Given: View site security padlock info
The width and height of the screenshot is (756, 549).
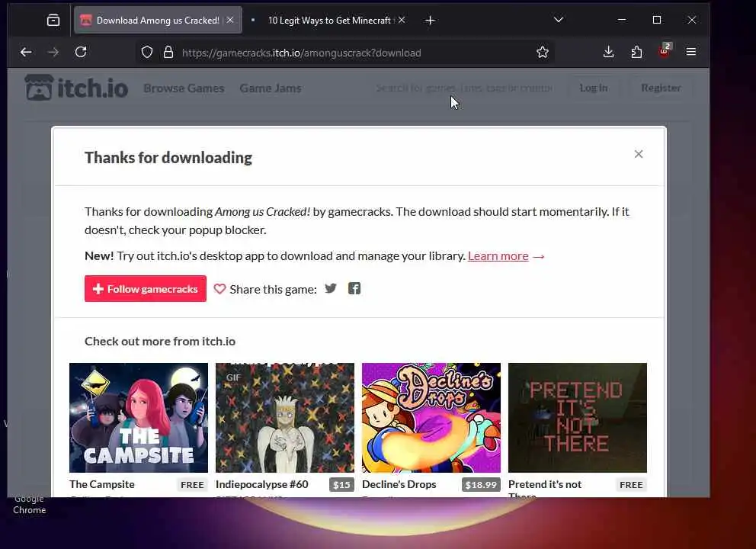Looking at the screenshot, I should 168,52.
